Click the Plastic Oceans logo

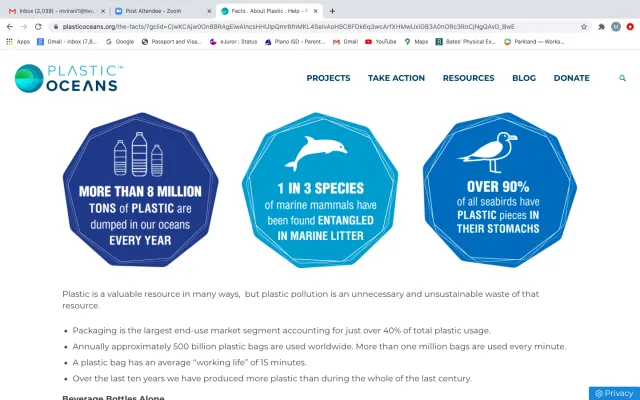(69, 78)
